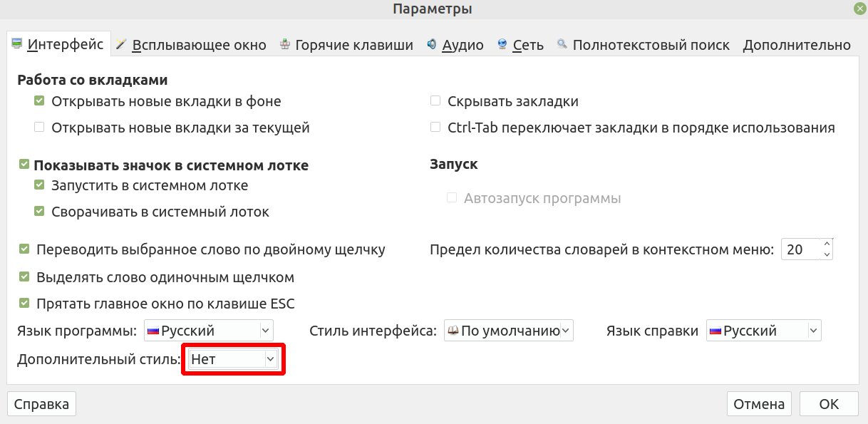Open the Язык программы dropdown
This screenshot has width=868, height=424.
[x=208, y=331]
